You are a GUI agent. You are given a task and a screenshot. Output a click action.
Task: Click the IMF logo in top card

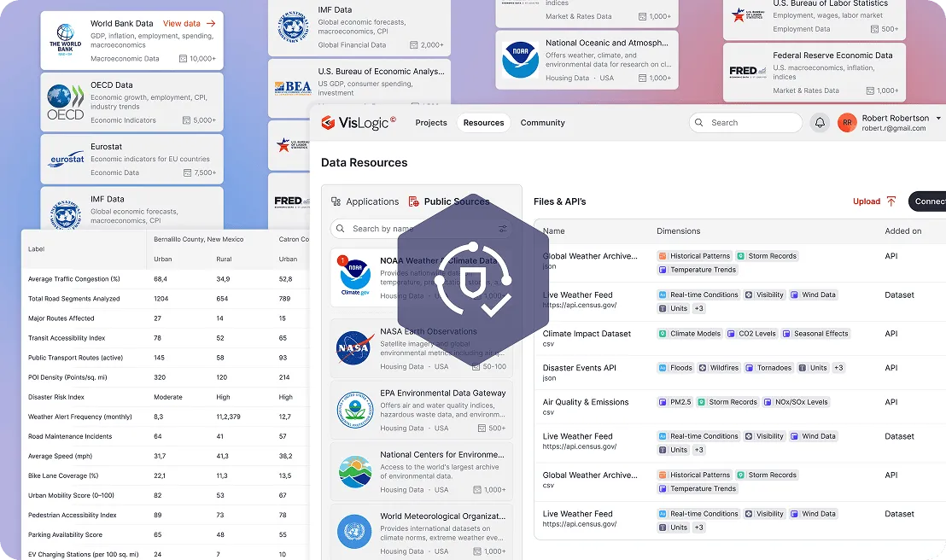tap(293, 27)
